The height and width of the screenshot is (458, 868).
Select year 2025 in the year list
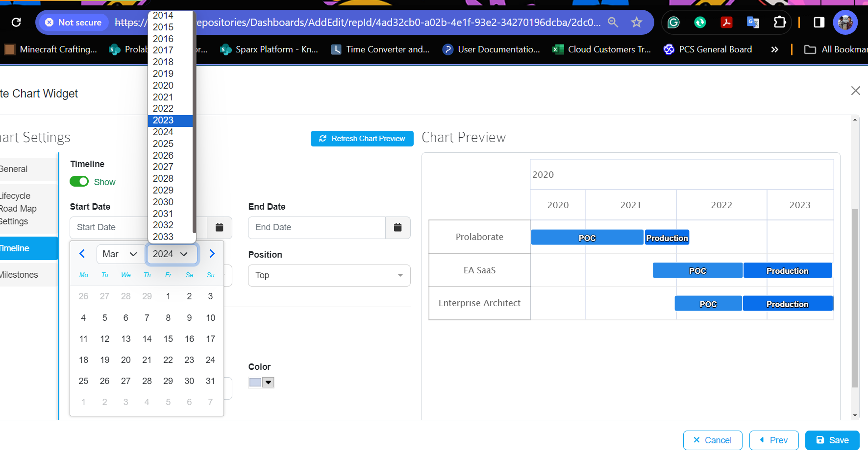click(170, 144)
